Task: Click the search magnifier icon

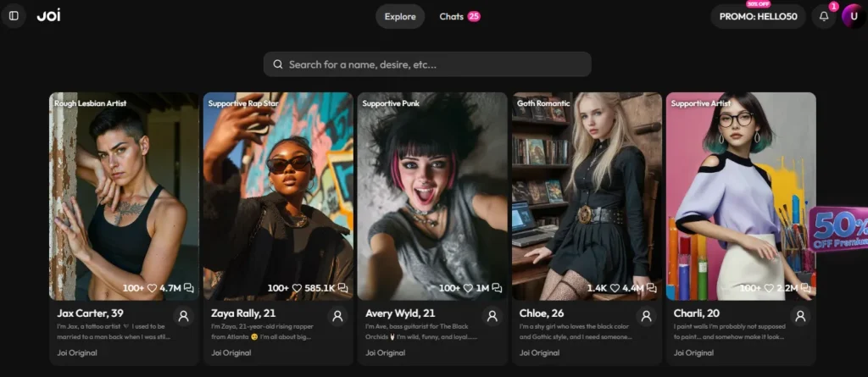Action: pyautogui.click(x=278, y=64)
